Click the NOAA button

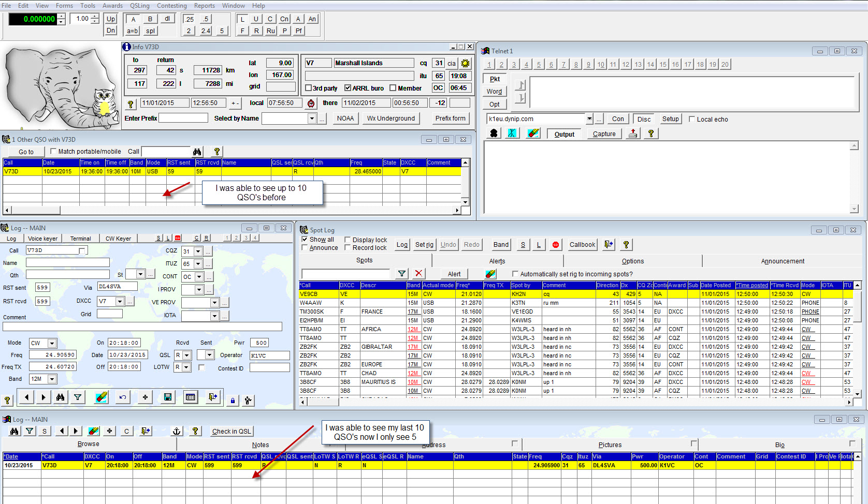coord(345,118)
